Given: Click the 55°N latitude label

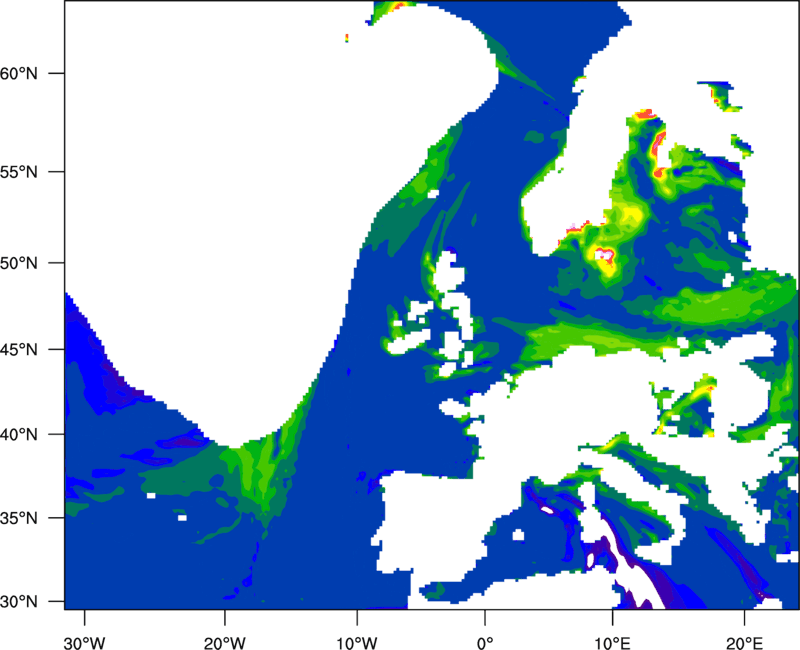Looking at the screenshot, I should pos(19,172).
